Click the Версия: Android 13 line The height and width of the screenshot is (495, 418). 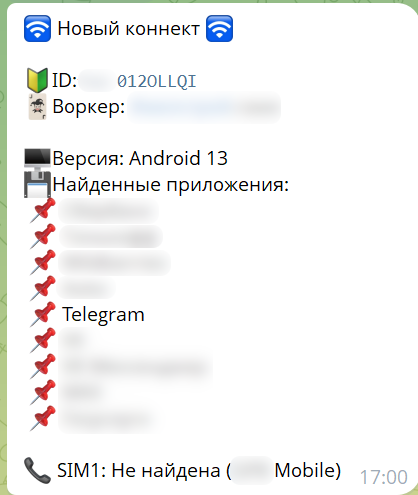click(x=140, y=158)
